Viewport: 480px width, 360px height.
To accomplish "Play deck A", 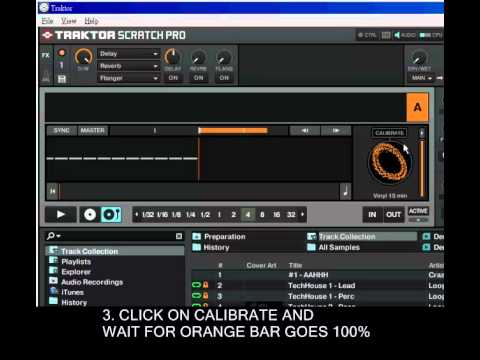I will coord(61,214).
